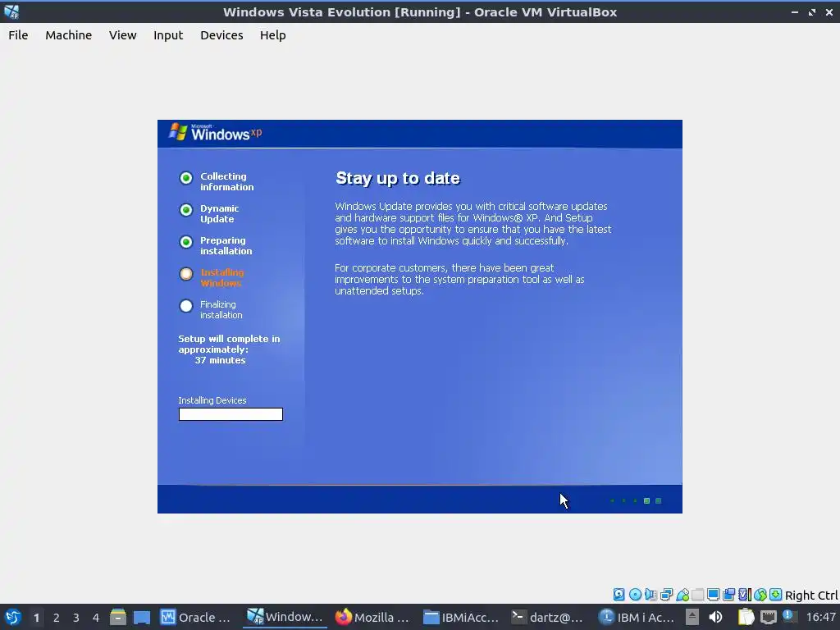This screenshot has width=840, height=630.
Task: Switch to workspace 4
Action: click(96, 618)
